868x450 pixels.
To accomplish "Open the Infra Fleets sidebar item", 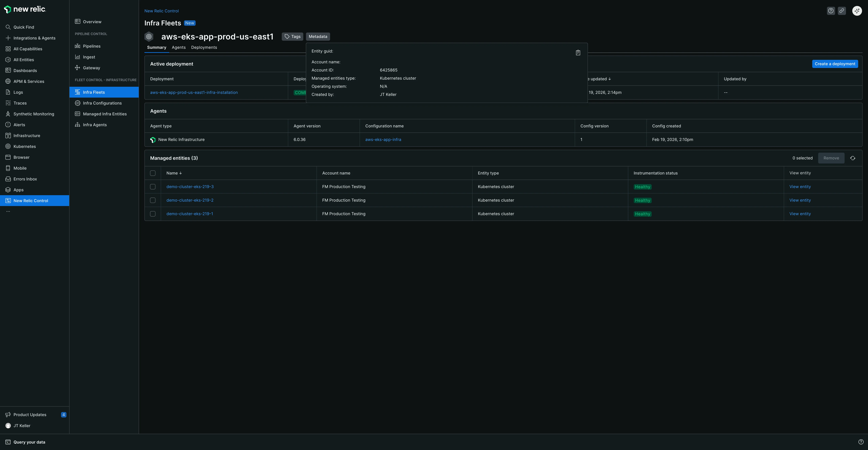I will coord(94,92).
